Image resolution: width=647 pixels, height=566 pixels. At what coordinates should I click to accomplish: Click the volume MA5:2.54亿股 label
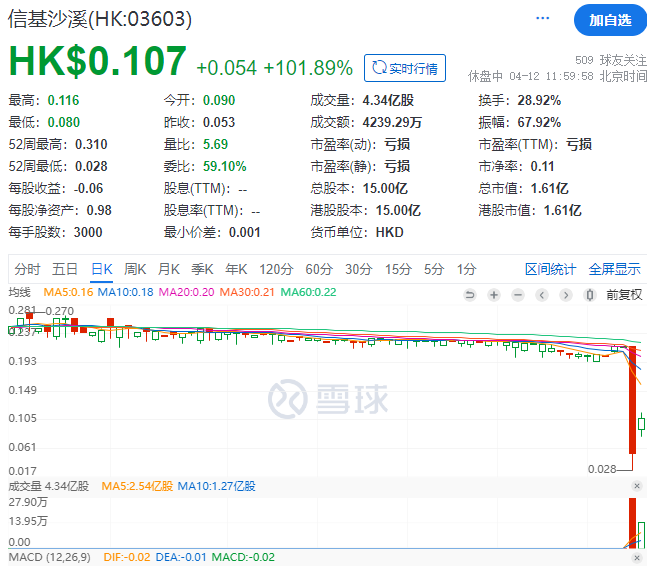coord(137,486)
